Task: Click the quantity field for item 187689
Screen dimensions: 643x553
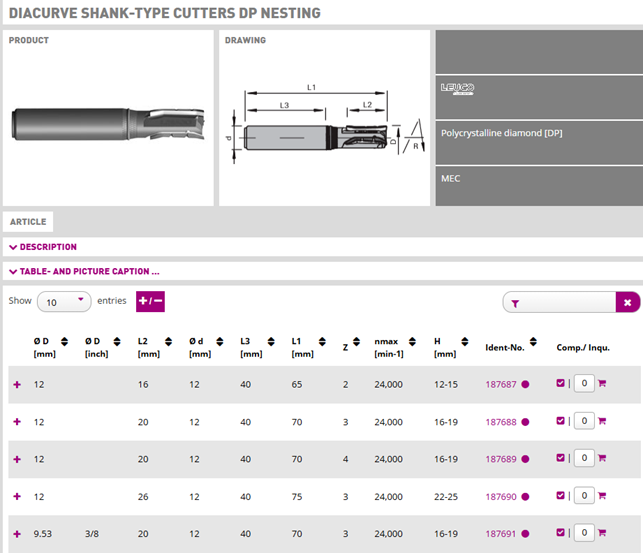Action: [x=584, y=458]
